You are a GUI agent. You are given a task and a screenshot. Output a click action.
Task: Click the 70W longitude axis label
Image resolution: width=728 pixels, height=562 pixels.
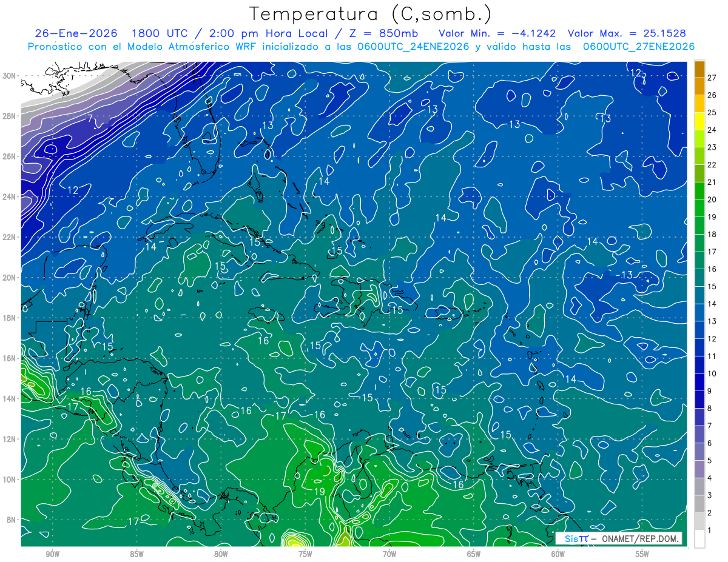tap(389, 555)
